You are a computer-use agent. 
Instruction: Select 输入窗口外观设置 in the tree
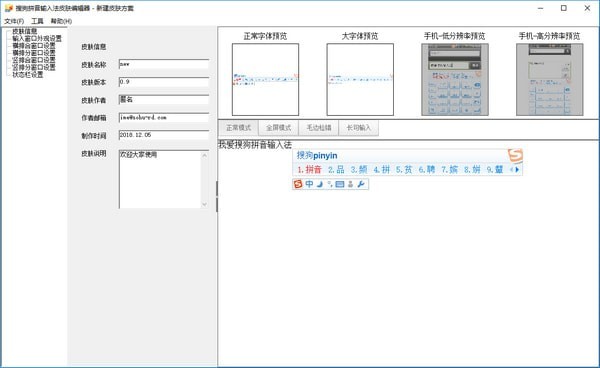point(37,38)
